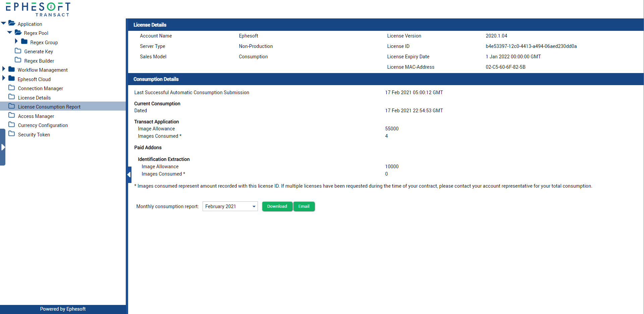Collapse the Regex Pool node arrow

10,33
